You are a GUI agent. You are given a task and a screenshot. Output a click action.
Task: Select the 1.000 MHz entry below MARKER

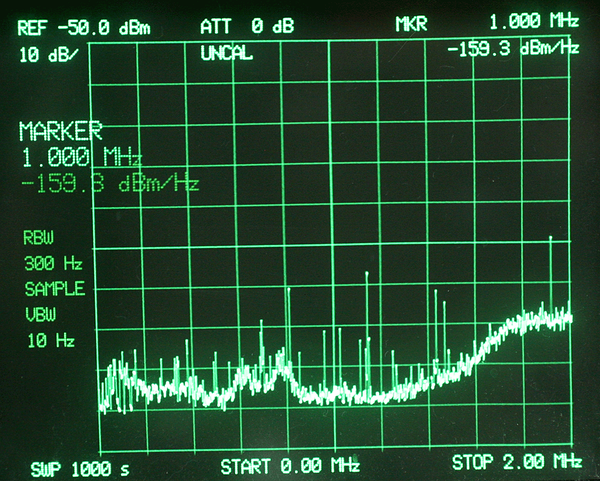point(82,157)
